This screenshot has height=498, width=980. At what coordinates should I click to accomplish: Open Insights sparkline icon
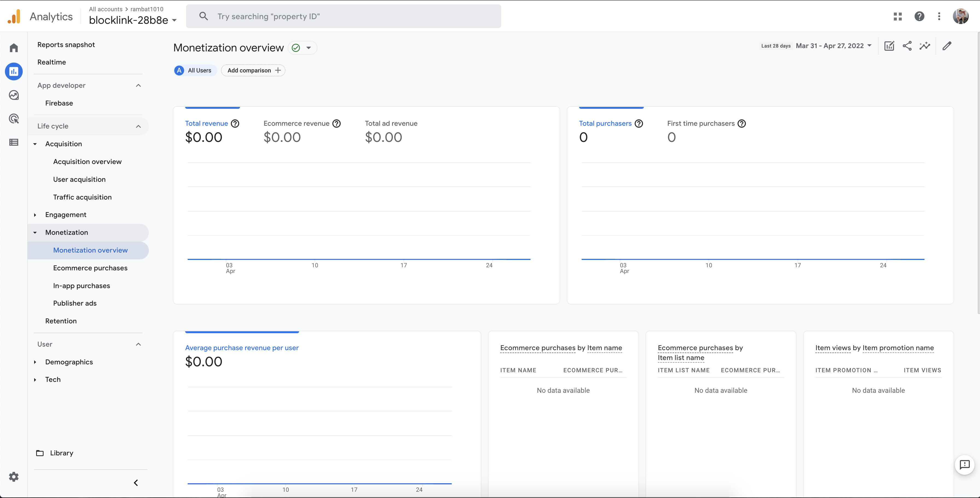click(925, 46)
